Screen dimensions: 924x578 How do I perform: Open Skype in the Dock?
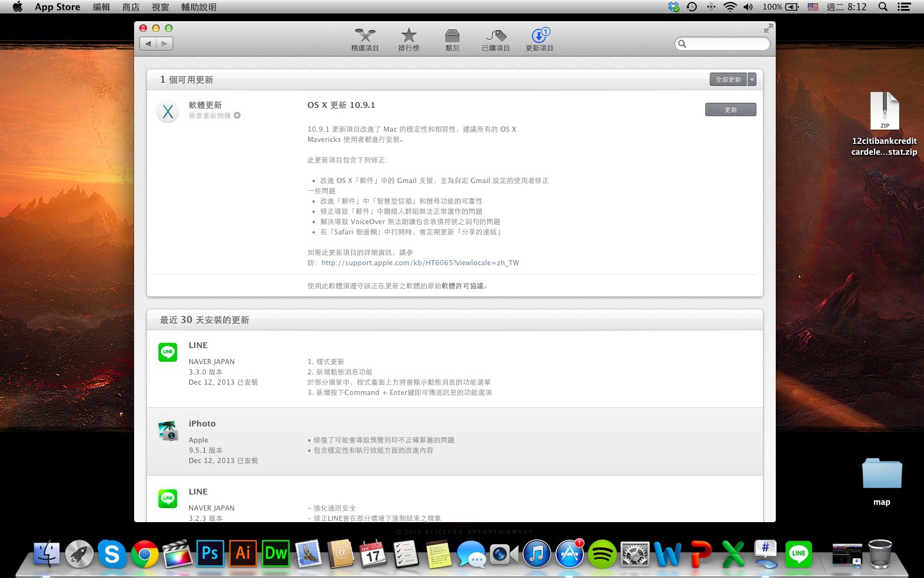coord(112,554)
